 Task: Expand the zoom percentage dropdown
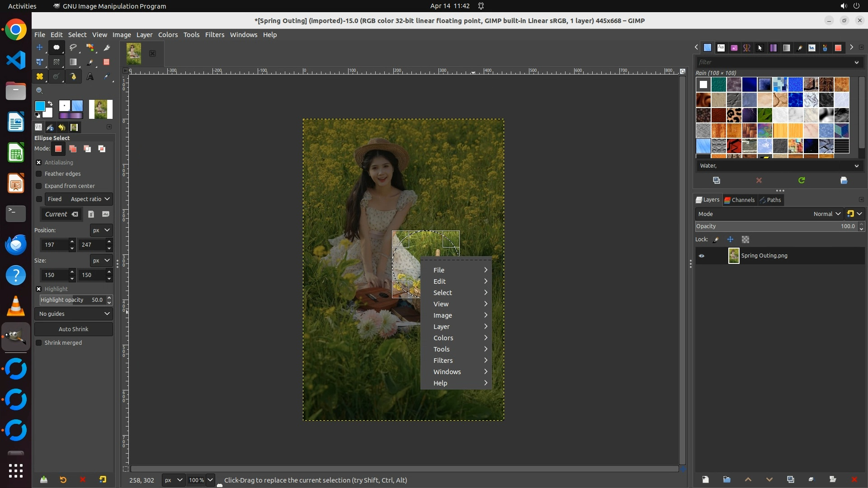click(210, 480)
